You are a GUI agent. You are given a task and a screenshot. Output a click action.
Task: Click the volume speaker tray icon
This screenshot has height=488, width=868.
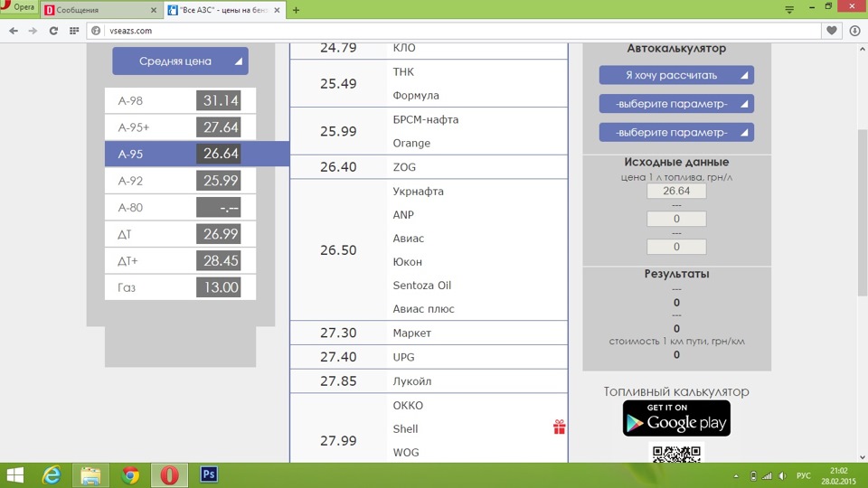click(x=782, y=476)
